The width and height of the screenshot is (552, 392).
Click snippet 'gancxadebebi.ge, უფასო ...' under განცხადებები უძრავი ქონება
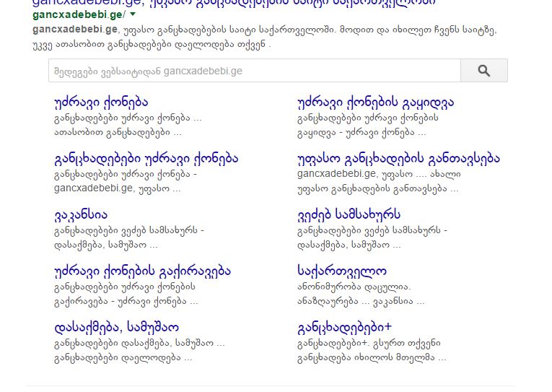(118, 188)
